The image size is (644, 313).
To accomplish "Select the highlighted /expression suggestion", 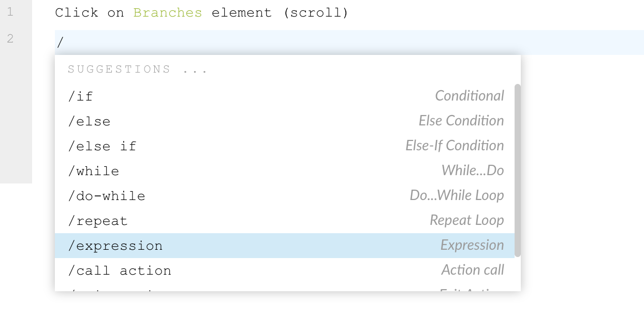I will [x=285, y=246].
